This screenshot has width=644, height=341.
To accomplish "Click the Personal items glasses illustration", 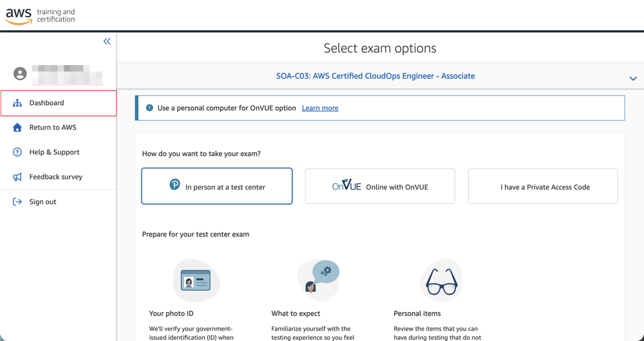I will pos(441,280).
